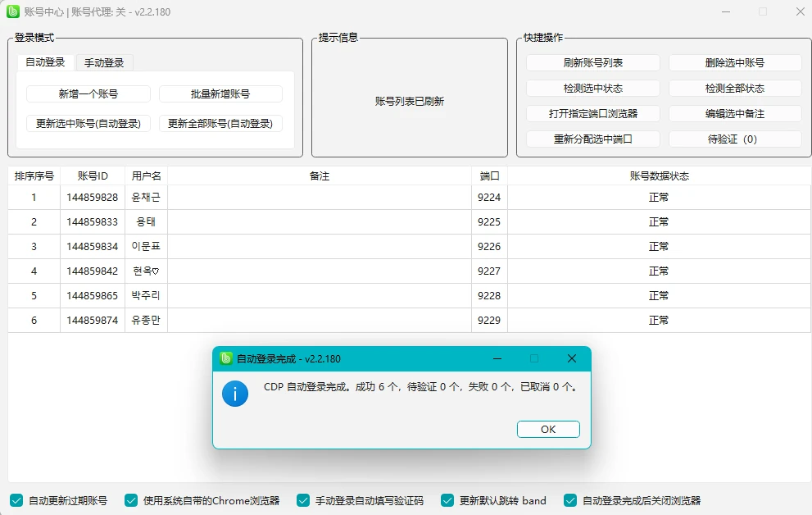The image size is (812, 515).
Task: Toggle 手动登录自动填写验证码 checkbox
Action: pos(303,500)
